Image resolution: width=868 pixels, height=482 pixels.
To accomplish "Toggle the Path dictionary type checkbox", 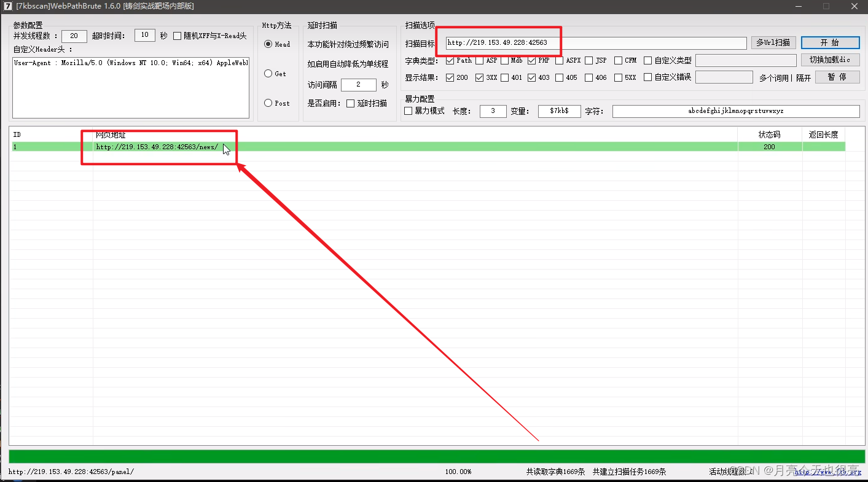I will click(450, 61).
